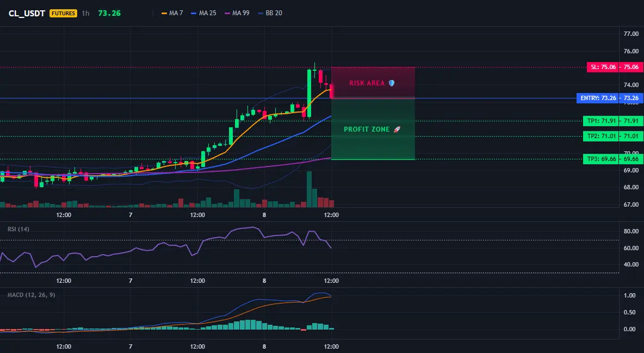Toggle the MA 99 legend item
Screen dimensions: 644x353
tap(237, 13)
